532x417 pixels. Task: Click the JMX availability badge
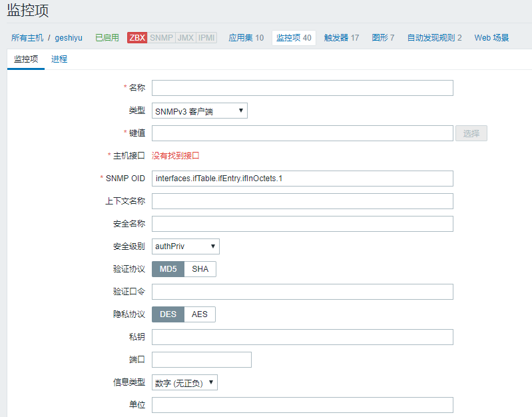pos(185,38)
